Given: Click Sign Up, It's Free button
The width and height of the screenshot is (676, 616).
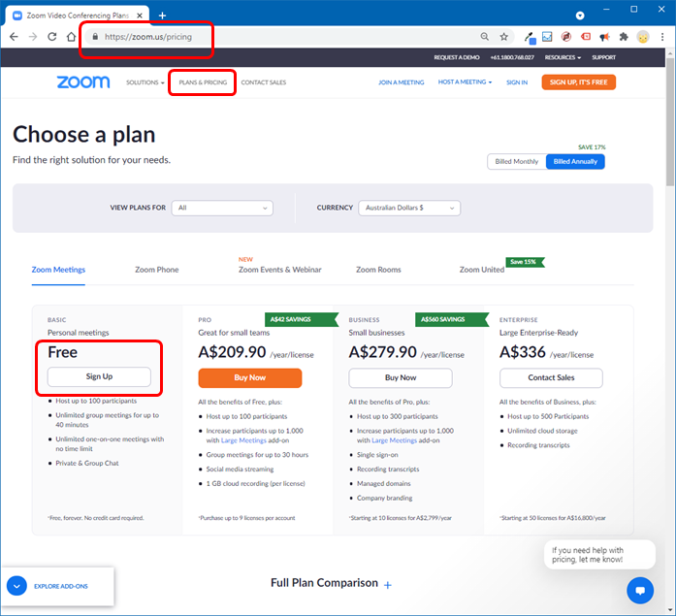Looking at the screenshot, I should click(x=579, y=81).
